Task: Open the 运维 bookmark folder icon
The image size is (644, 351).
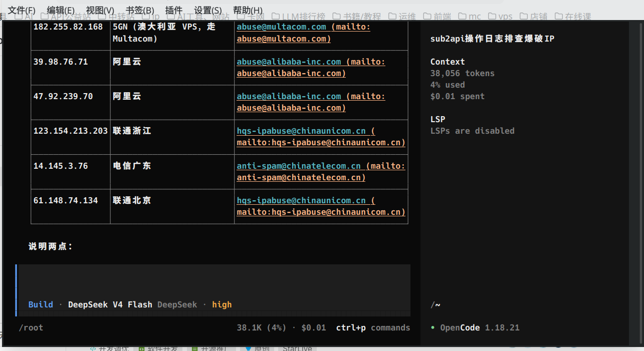Action: (392, 17)
